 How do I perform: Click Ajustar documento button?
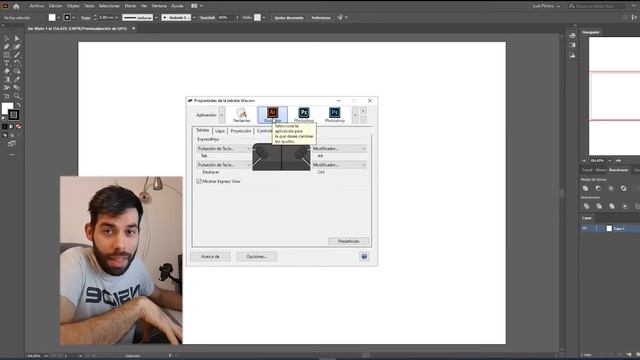click(x=289, y=18)
